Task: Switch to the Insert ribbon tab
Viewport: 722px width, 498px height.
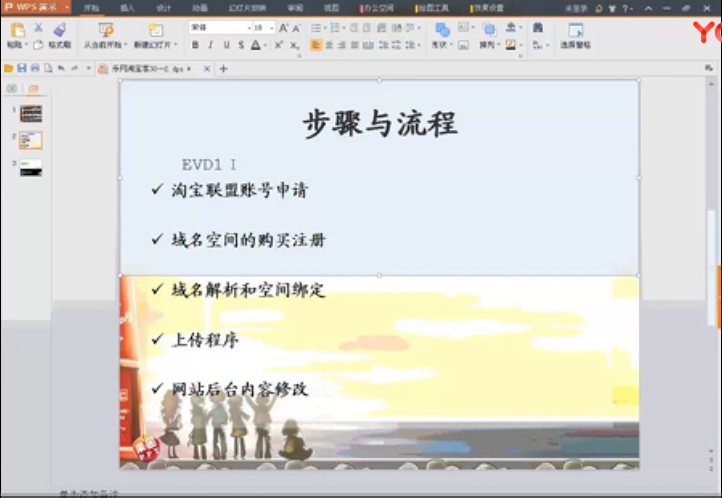Action: [x=127, y=8]
